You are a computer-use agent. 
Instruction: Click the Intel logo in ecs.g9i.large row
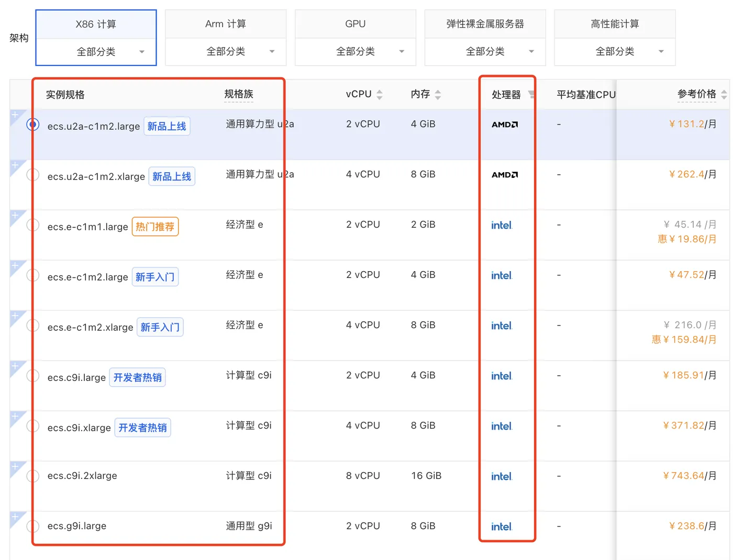click(x=502, y=527)
